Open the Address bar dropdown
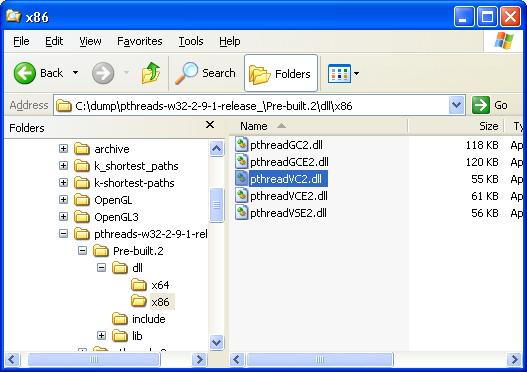Viewport: 527px width, 372px height. pos(456,105)
